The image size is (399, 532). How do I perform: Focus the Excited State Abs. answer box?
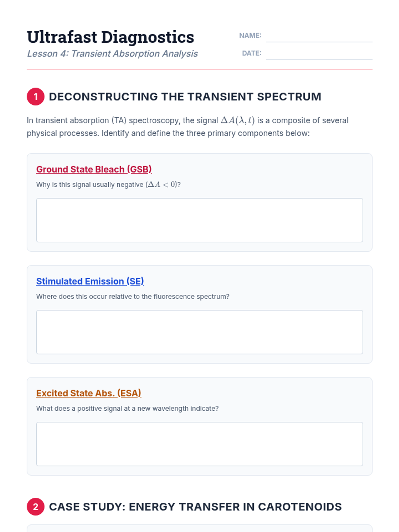pos(199,444)
